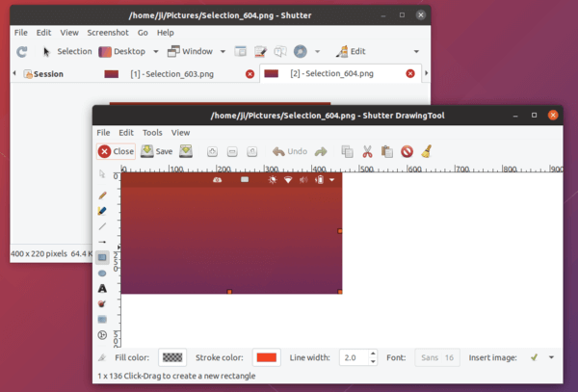This screenshot has width=578, height=392.
Task: Select the arrow drawing tool
Action: [x=102, y=242]
